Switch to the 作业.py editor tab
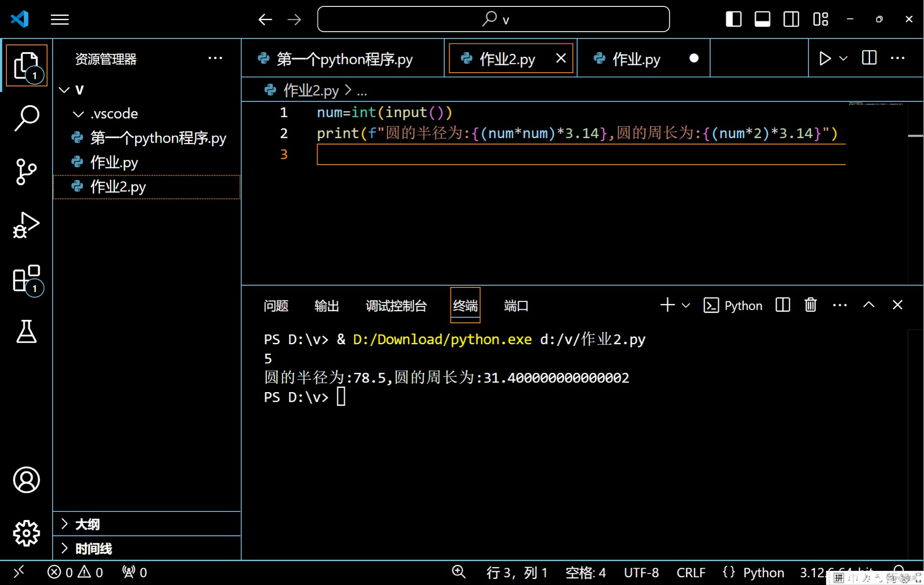Viewport: 924px width, 585px height. [644, 58]
